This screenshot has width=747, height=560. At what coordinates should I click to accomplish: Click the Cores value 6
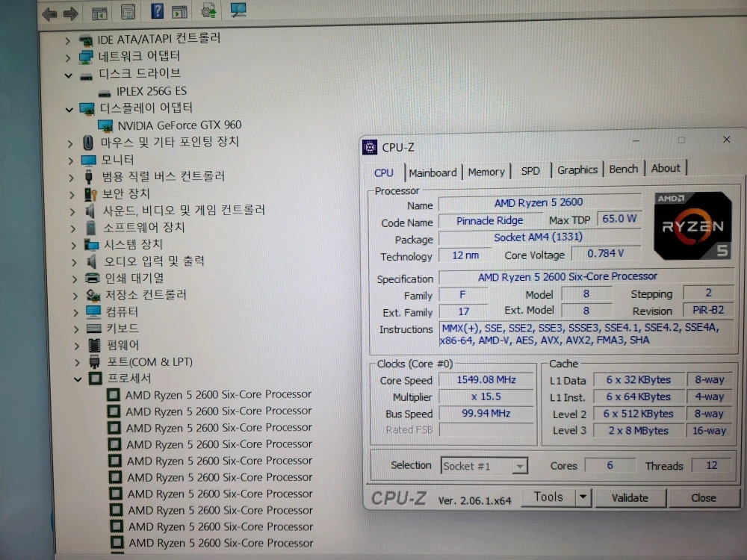click(x=610, y=465)
